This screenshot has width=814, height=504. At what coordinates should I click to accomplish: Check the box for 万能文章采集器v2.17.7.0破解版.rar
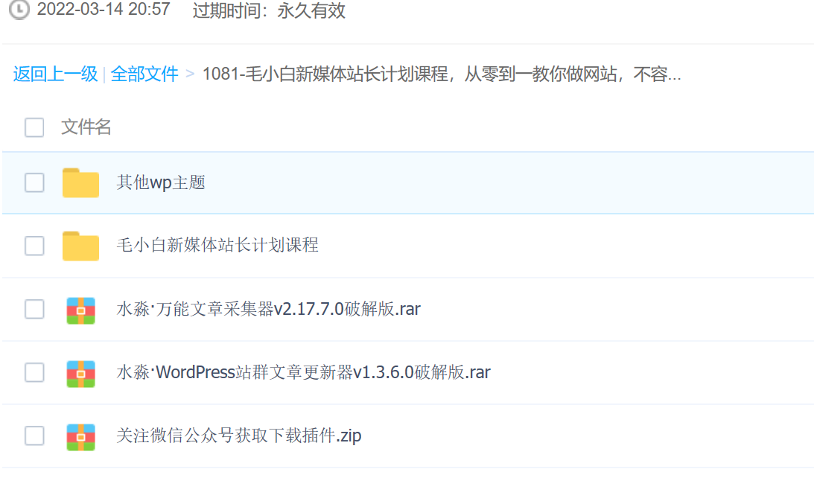(x=34, y=309)
